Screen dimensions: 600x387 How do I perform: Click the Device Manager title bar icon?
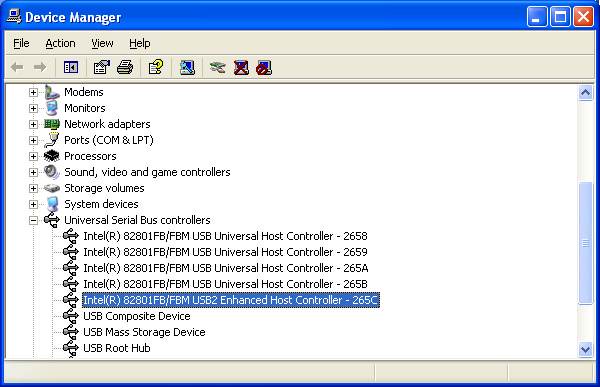click(x=14, y=16)
